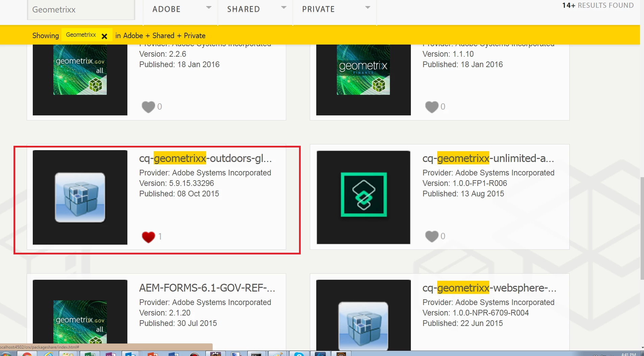Image resolution: width=644 pixels, height=356 pixels.
Task: Click 'Published: 18 Jan 2016' under version 1.1.10
Action: click(x=463, y=64)
